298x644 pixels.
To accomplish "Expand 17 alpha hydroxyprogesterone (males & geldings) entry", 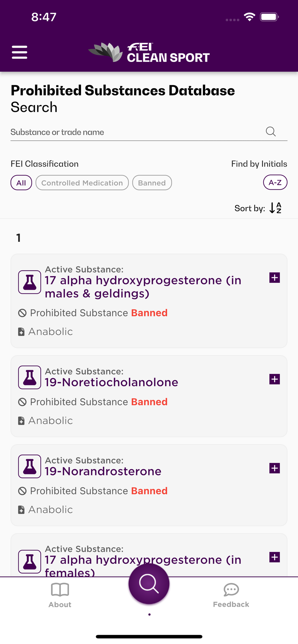I will pos(274,278).
